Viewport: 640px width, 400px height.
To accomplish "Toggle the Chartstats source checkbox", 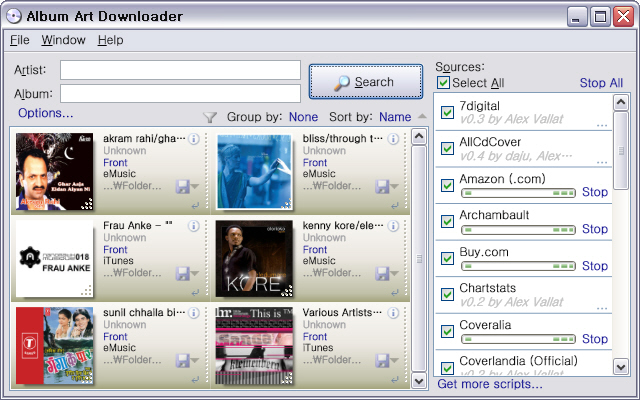I will click(447, 294).
